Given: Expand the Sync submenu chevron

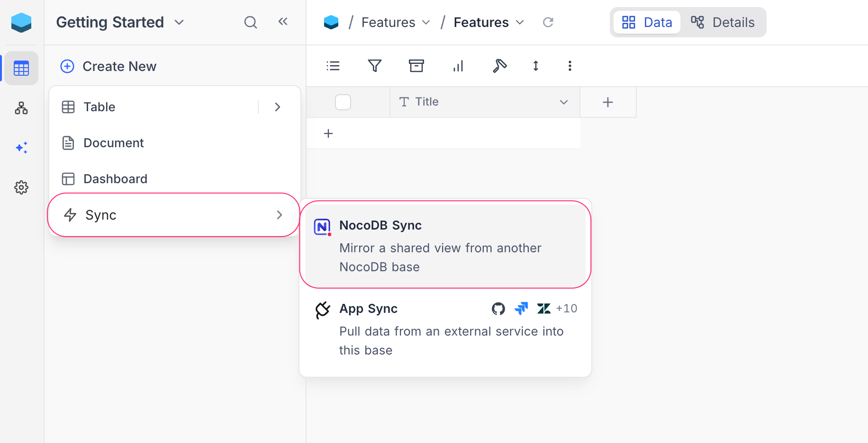Looking at the screenshot, I should click(x=280, y=215).
